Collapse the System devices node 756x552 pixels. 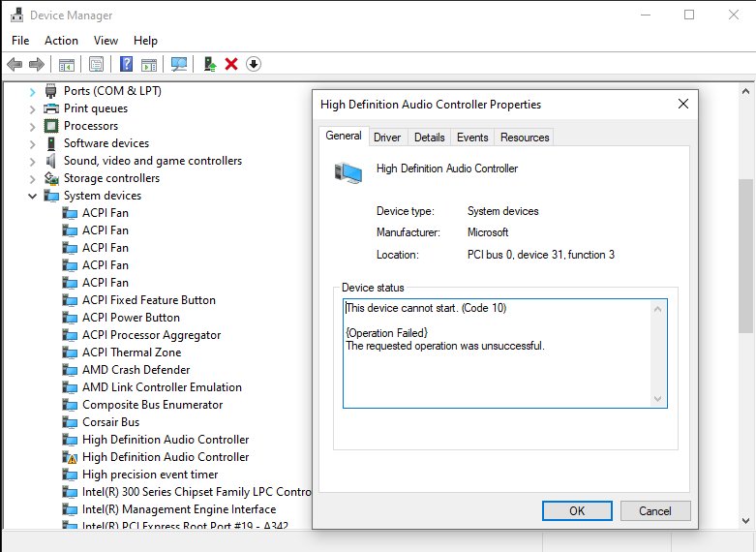point(32,196)
